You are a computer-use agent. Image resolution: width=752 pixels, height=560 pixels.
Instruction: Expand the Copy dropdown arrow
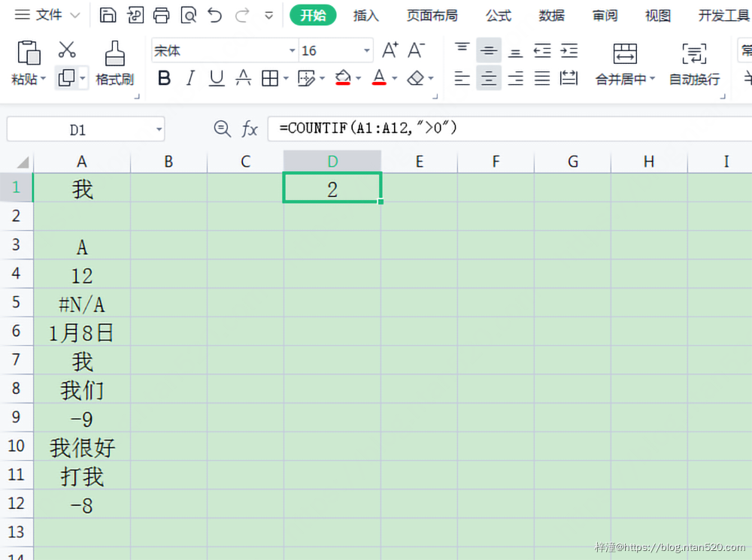click(x=83, y=77)
